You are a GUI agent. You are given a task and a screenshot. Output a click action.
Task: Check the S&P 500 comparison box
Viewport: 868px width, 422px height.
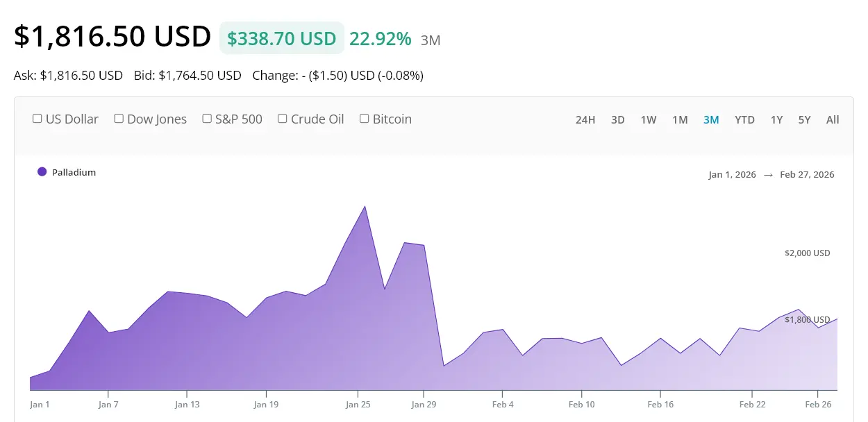click(207, 119)
